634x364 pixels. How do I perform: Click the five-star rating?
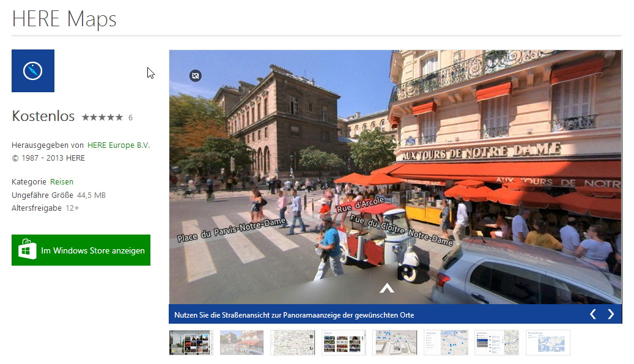pyautogui.click(x=102, y=117)
